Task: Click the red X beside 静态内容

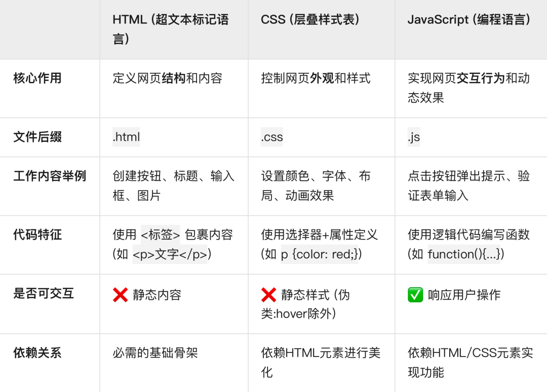Action: (x=120, y=295)
